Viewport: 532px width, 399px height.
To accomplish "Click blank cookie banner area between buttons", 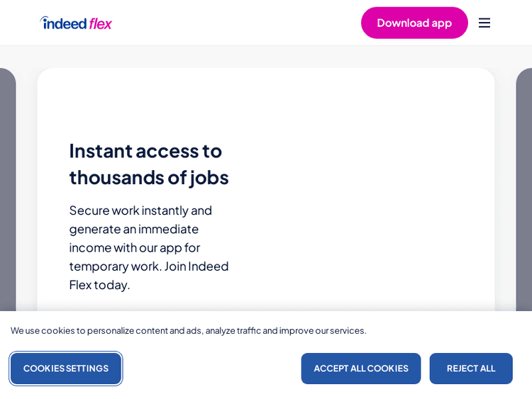I will tap(211, 369).
